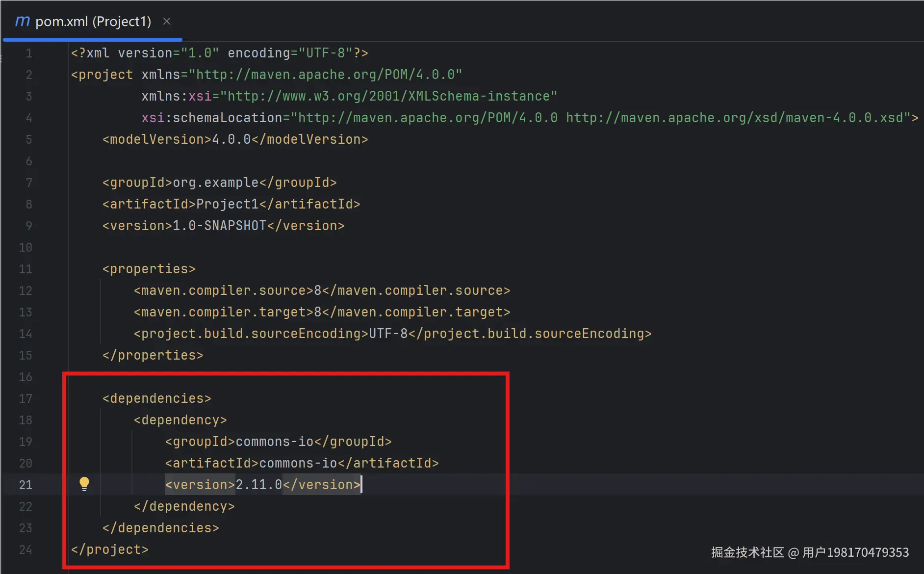Image resolution: width=924 pixels, height=574 pixels.
Task: Click the commons-io groupId line
Action: tap(279, 442)
